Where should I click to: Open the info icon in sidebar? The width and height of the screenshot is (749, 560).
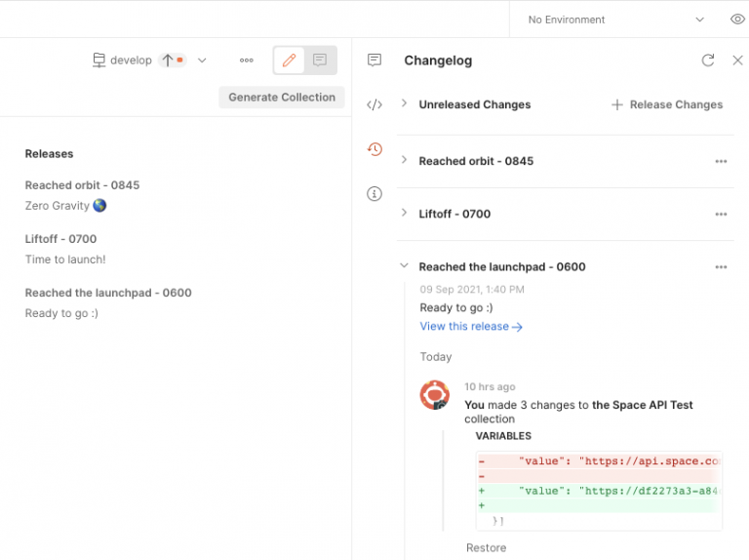coord(374,193)
